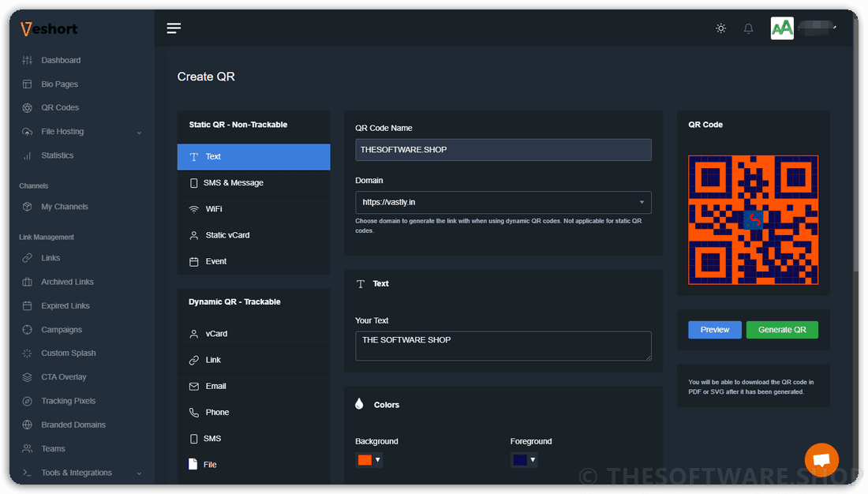
Task: Open the live chat bubble
Action: [x=821, y=459]
